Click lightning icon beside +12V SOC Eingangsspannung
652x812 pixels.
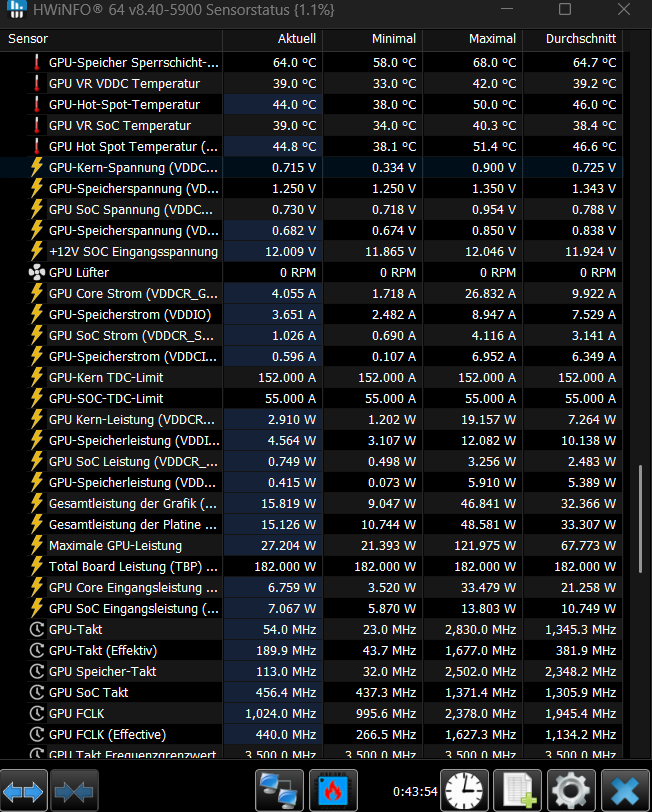pos(37,251)
